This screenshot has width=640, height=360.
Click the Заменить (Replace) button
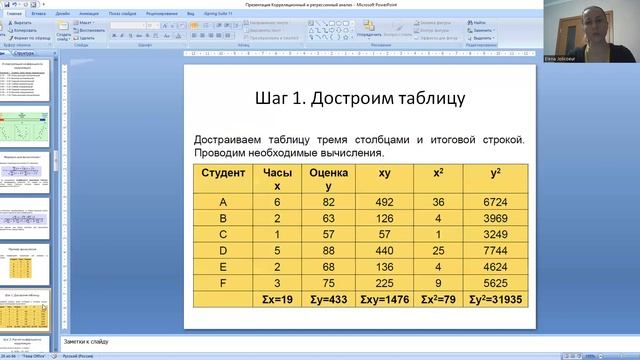coord(481,30)
